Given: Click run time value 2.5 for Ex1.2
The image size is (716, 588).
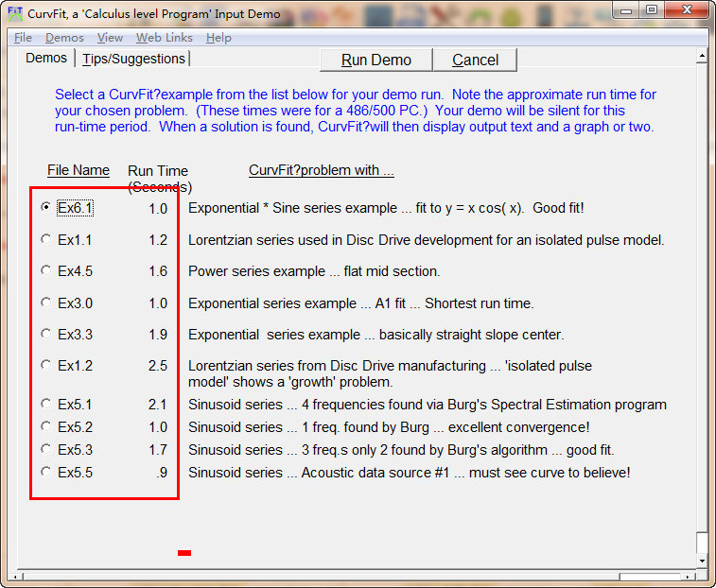Looking at the screenshot, I should pos(158,366).
